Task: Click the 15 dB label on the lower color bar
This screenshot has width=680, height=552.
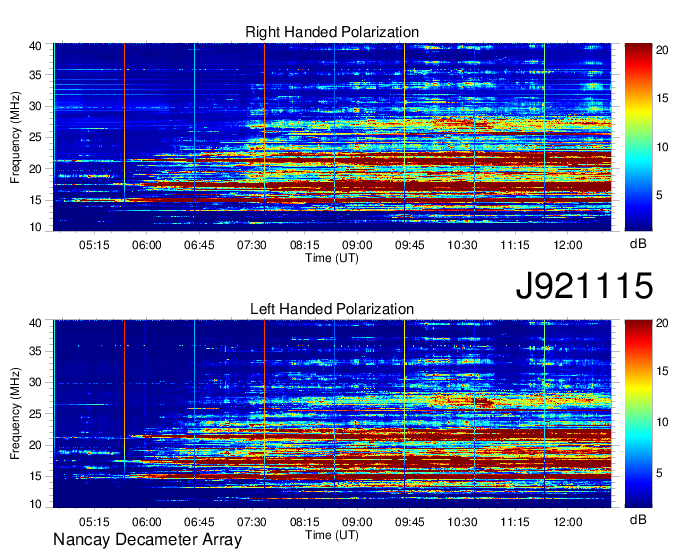Action: [662, 371]
